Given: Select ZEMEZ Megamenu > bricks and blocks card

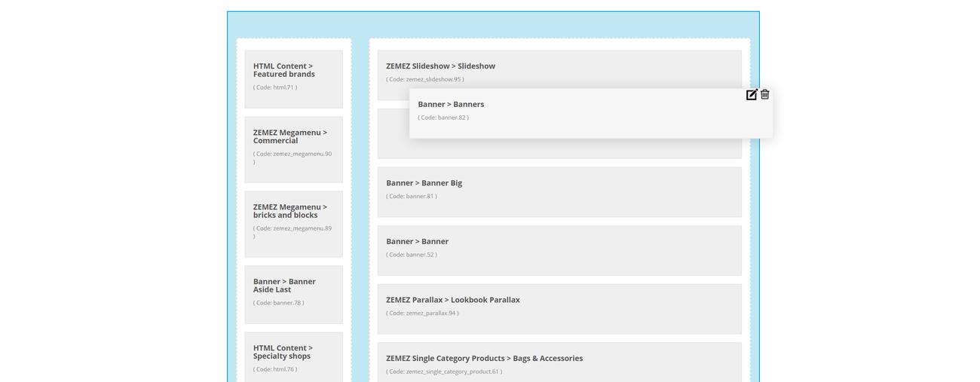Looking at the screenshot, I should coord(293,224).
